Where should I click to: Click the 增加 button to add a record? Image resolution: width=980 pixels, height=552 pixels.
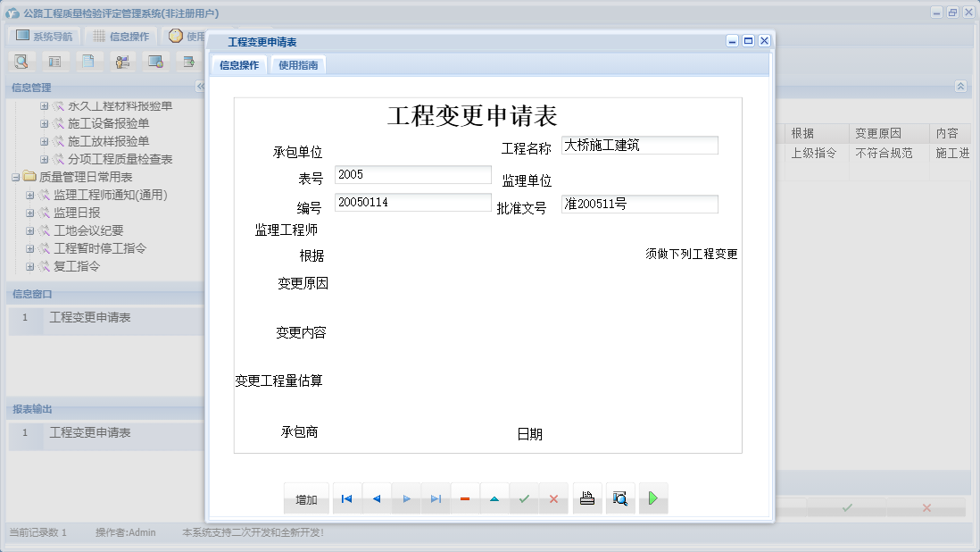306,498
